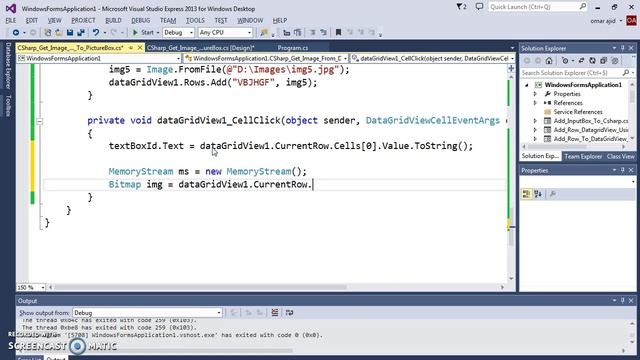Click Sync with Active Document in Solution Explorer

coord(581,60)
